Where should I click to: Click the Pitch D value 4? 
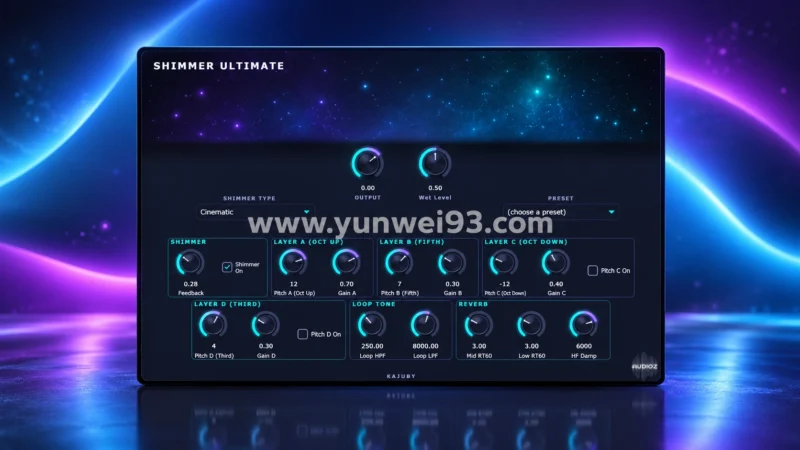click(x=214, y=346)
